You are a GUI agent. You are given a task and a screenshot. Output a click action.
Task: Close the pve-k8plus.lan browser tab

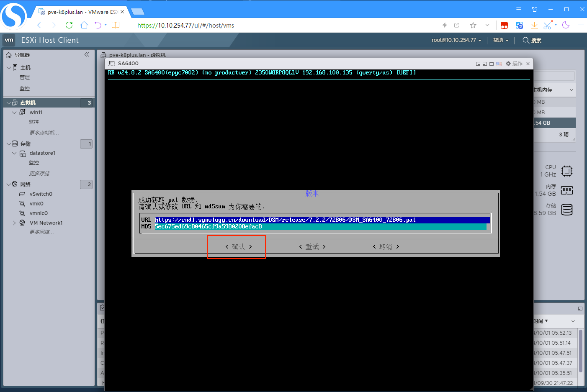tap(122, 12)
